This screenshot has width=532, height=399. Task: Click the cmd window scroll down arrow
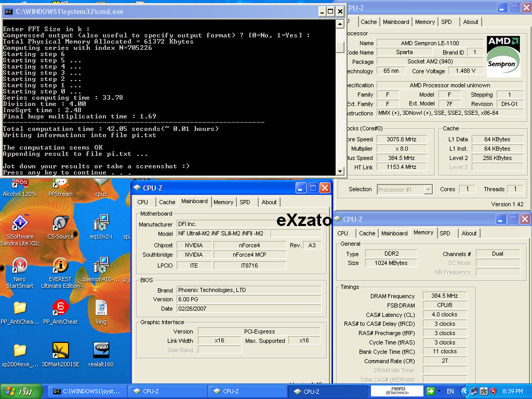click(x=340, y=171)
